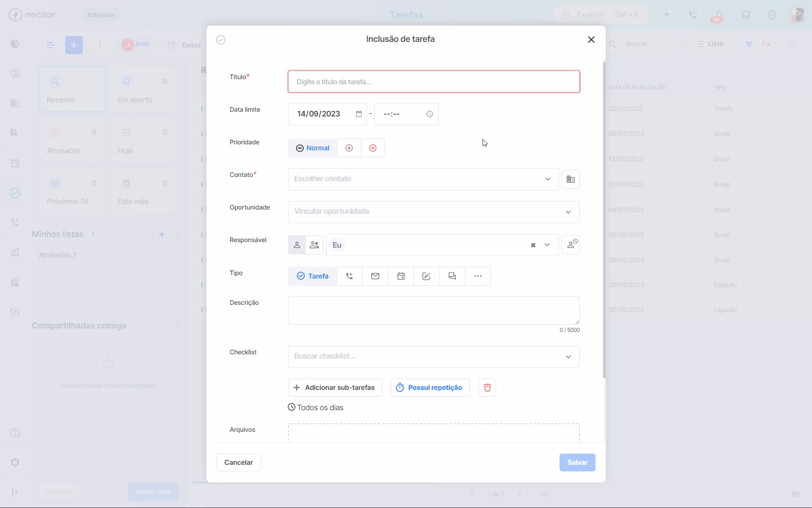
Task: Open the Vincular oportunidade dropdown
Action: click(434, 212)
